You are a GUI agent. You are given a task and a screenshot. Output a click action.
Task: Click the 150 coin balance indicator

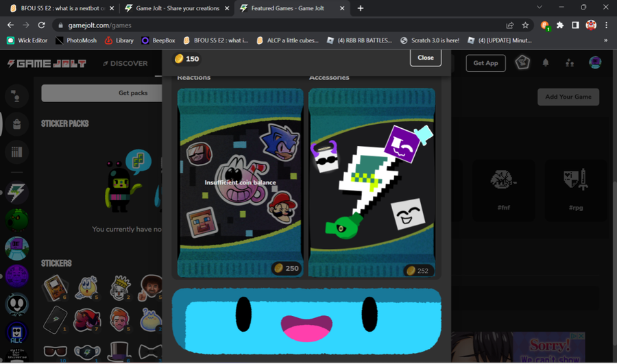coord(187,59)
